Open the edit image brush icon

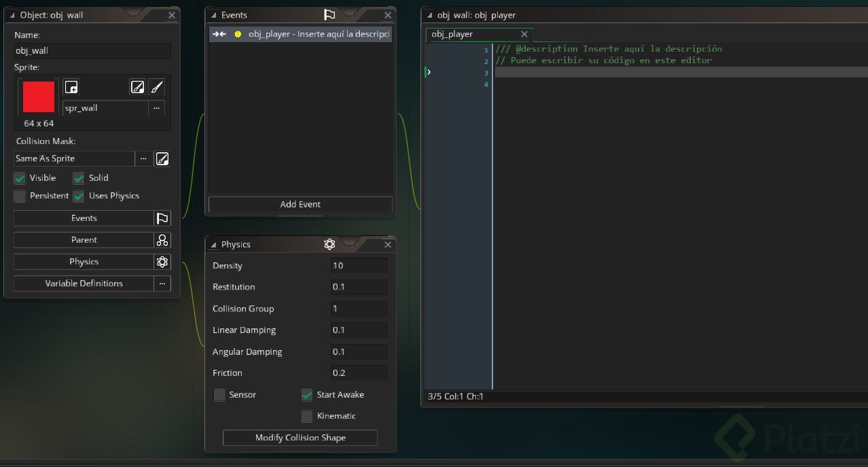(x=156, y=87)
